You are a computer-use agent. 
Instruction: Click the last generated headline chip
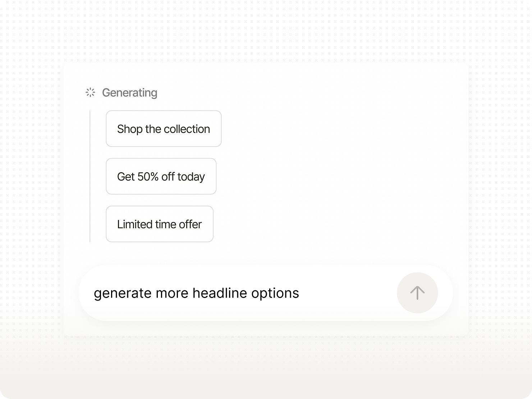tap(160, 224)
